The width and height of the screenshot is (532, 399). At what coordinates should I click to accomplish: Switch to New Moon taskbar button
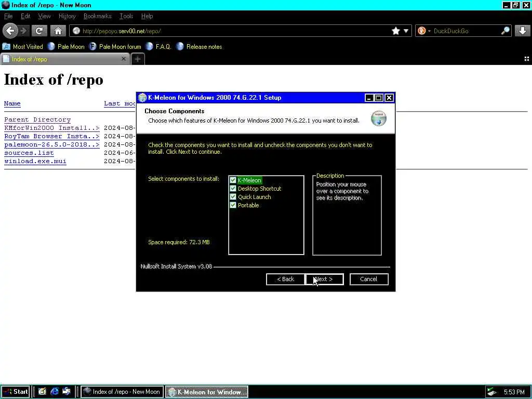click(122, 392)
